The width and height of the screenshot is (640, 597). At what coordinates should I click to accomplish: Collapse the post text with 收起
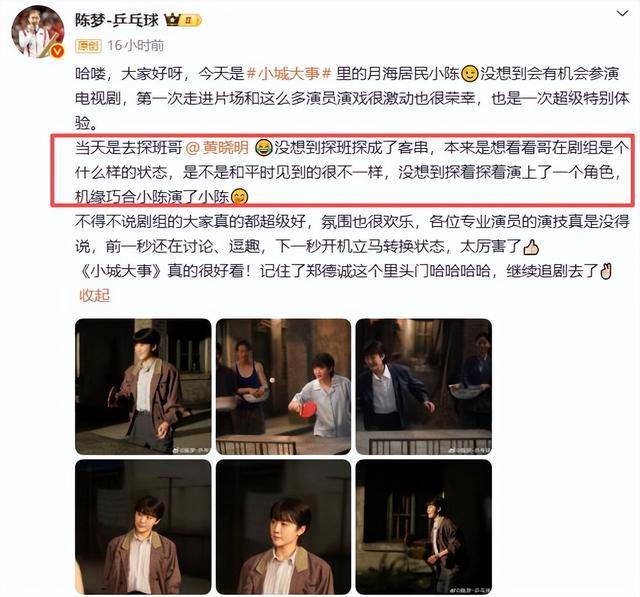click(x=94, y=295)
